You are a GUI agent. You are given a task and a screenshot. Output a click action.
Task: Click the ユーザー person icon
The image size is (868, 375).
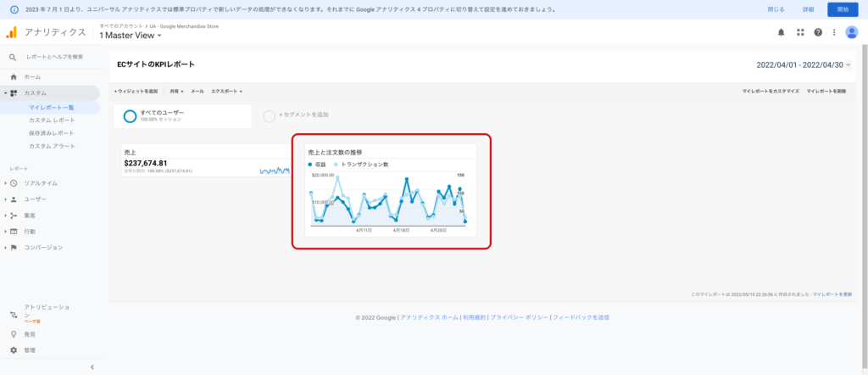click(x=14, y=199)
